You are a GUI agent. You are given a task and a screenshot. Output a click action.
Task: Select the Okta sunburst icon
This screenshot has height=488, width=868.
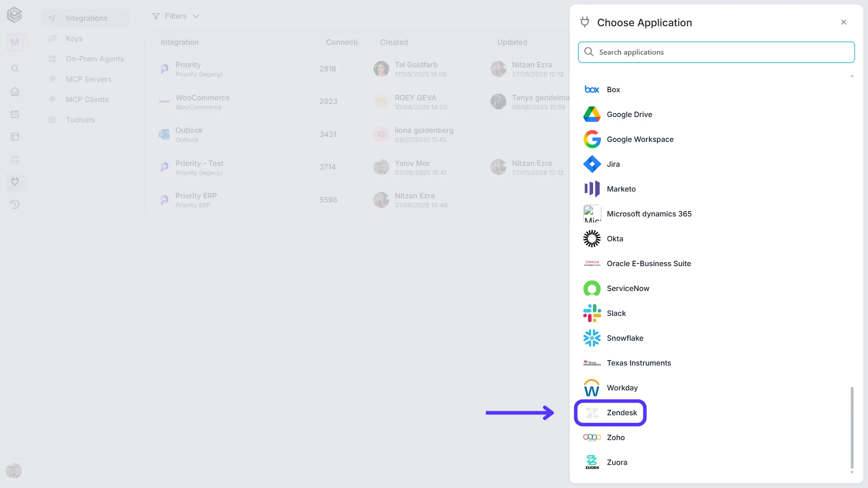pos(592,239)
